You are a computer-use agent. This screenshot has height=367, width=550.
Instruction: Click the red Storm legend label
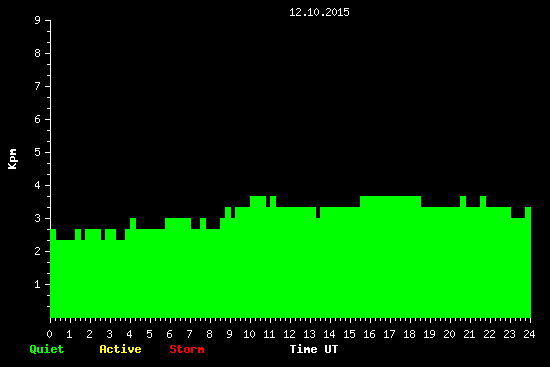click(x=187, y=349)
